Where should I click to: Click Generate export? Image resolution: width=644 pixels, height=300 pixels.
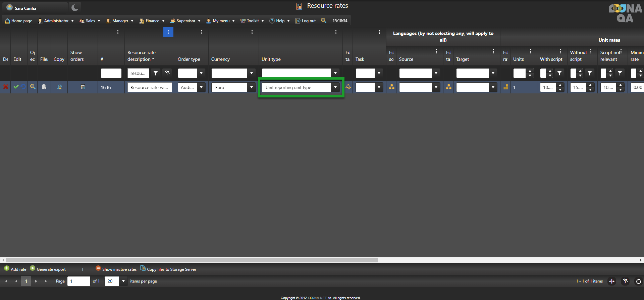[x=48, y=269]
